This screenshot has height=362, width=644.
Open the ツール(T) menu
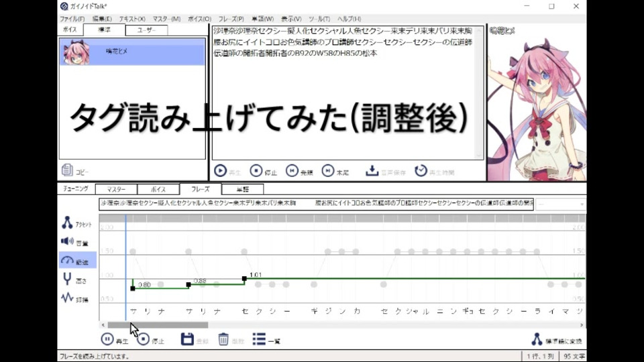tap(319, 19)
